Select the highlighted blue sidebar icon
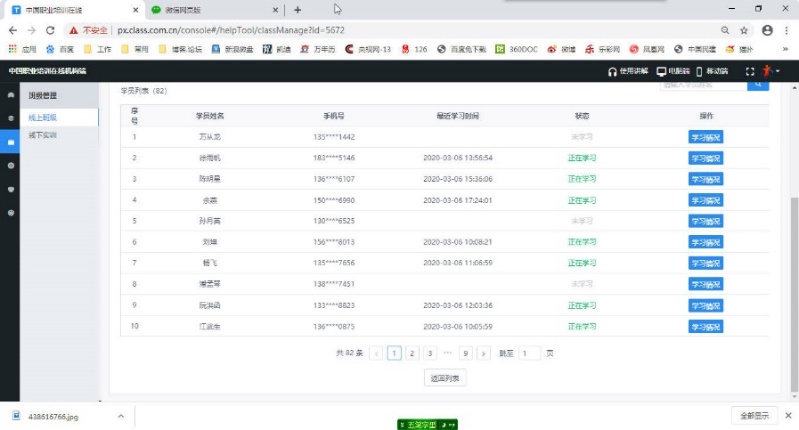The height and width of the screenshot is (430, 799). click(10, 142)
